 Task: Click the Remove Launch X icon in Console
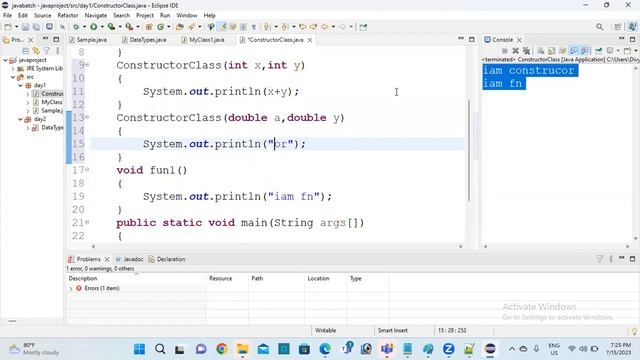(516, 51)
